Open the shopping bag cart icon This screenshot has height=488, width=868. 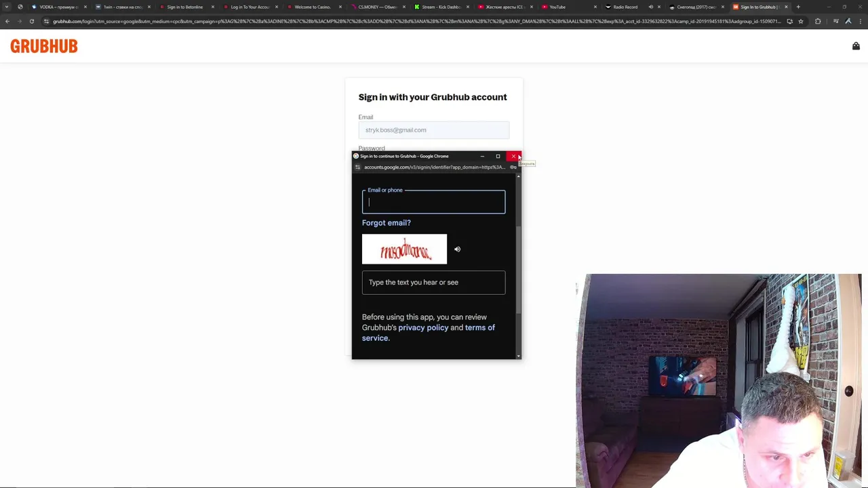(x=856, y=46)
